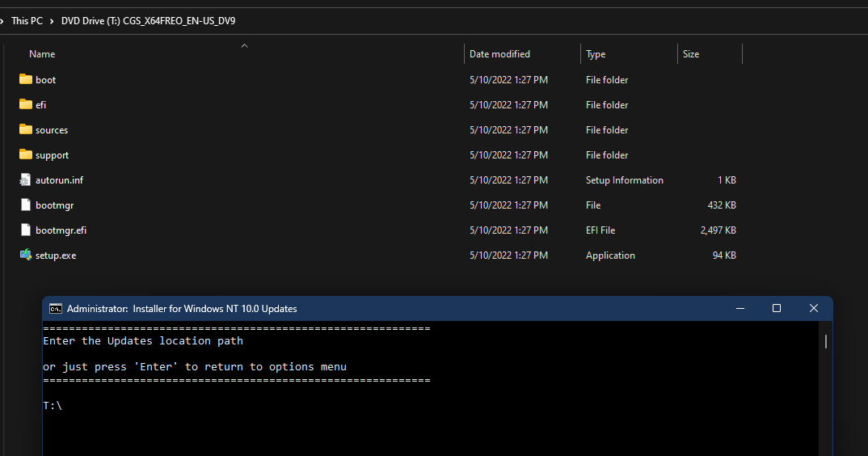Viewport: 868px width, 456px height.
Task: Navigate to This PC in the address bar
Action: pyautogui.click(x=27, y=20)
